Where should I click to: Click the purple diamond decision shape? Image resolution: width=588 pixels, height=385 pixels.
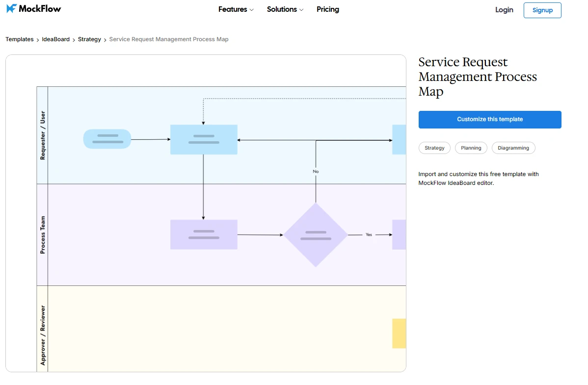pyautogui.click(x=316, y=235)
